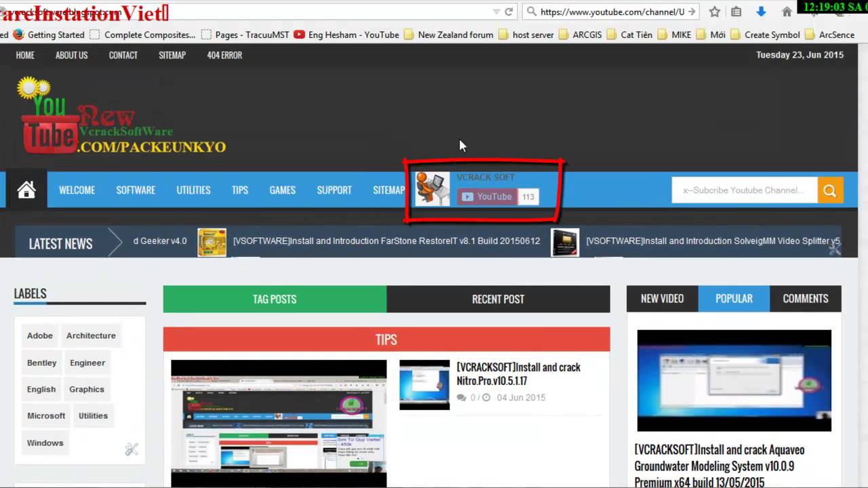Open the Complete Composites bookmark
The height and width of the screenshot is (488, 868).
[x=142, y=35]
